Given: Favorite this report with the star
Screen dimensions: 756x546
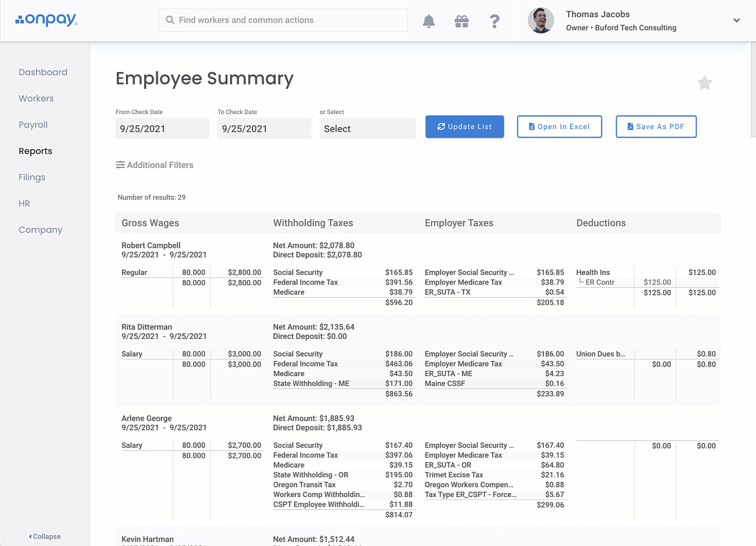Looking at the screenshot, I should [704, 82].
